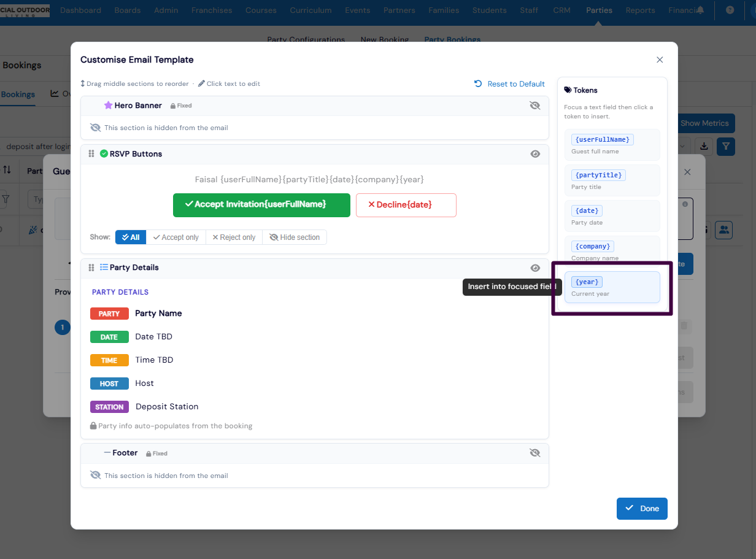Switch to the New Booking tab
This screenshot has height=559, width=756.
click(x=385, y=39)
